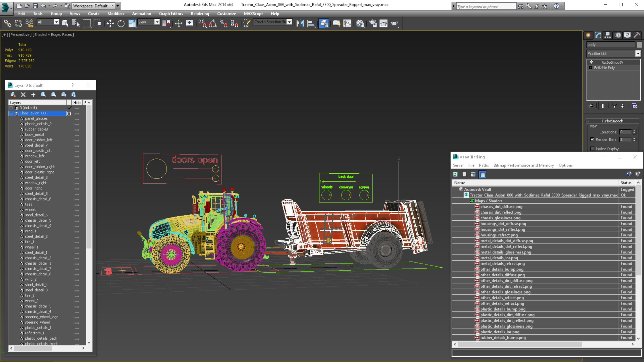Expand the 0 (default) layer tree

pyautogui.click(x=11, y=108)
